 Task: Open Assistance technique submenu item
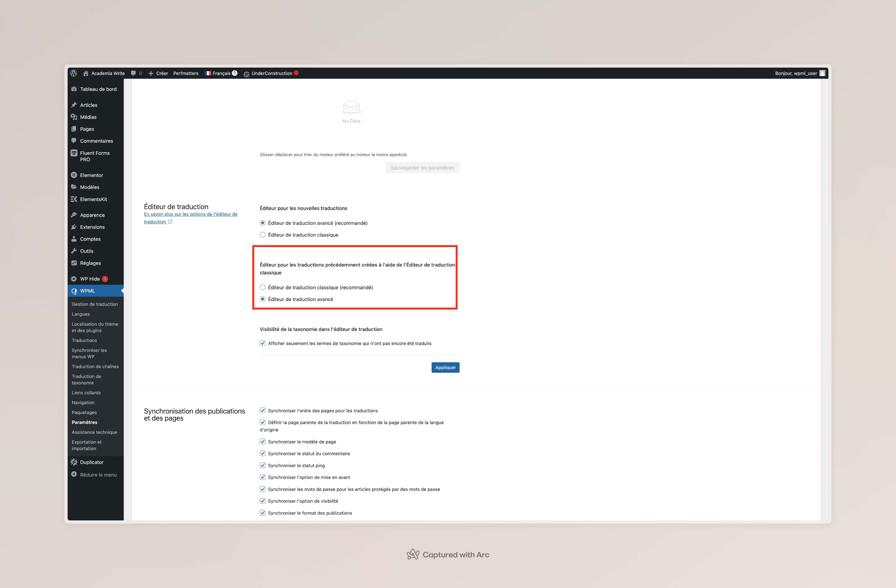click(x=95, y=432)
